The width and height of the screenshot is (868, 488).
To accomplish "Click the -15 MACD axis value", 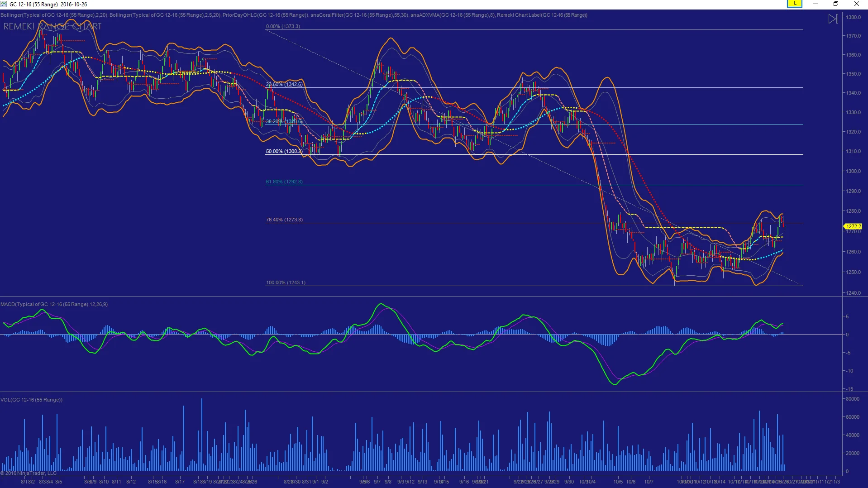I will coord(850,389).
